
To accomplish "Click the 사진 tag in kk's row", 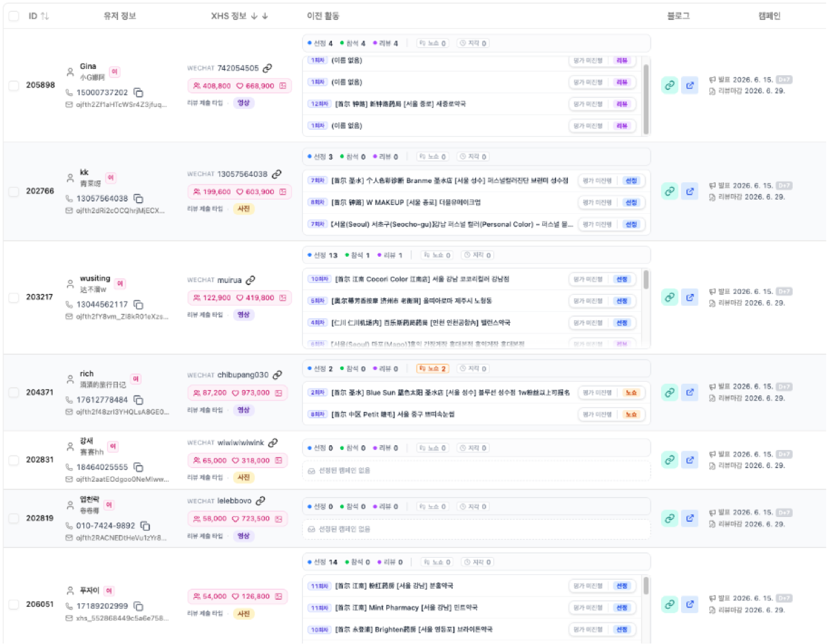I will pyautogui.click(x=244, y=208).
